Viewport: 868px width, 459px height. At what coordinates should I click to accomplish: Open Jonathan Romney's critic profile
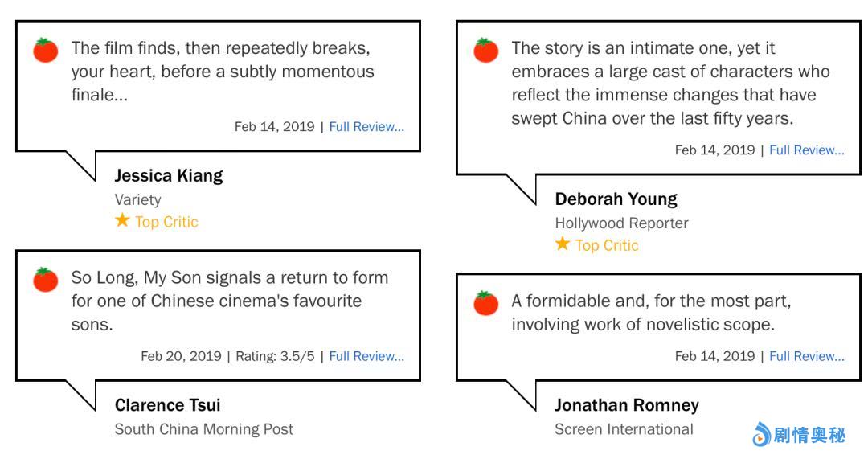click(x=627, y=404)
